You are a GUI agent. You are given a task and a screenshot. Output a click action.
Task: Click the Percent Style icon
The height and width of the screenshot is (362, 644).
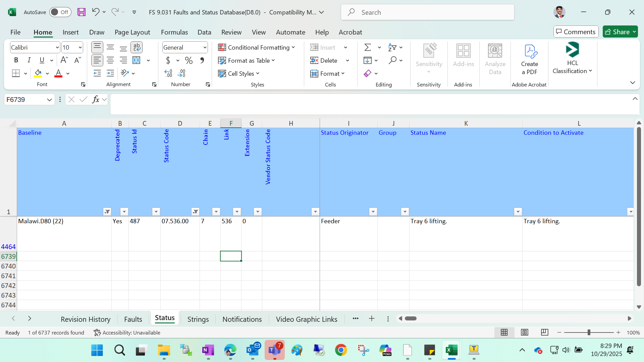click(189, 60)
